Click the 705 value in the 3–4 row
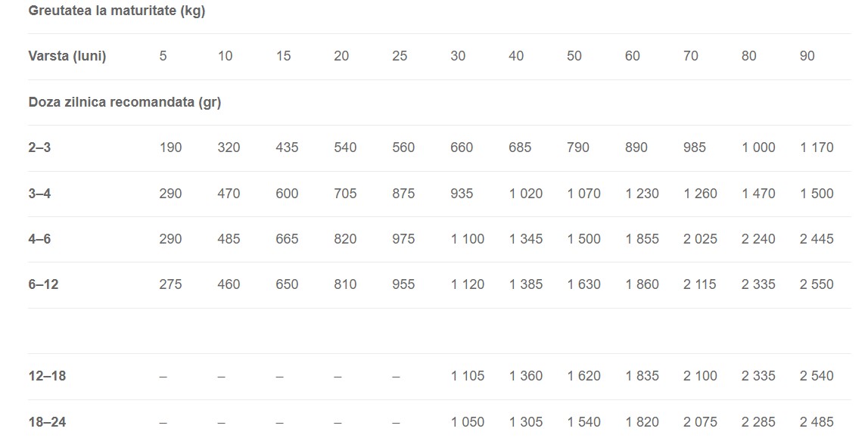 click(x=345, y=194)
